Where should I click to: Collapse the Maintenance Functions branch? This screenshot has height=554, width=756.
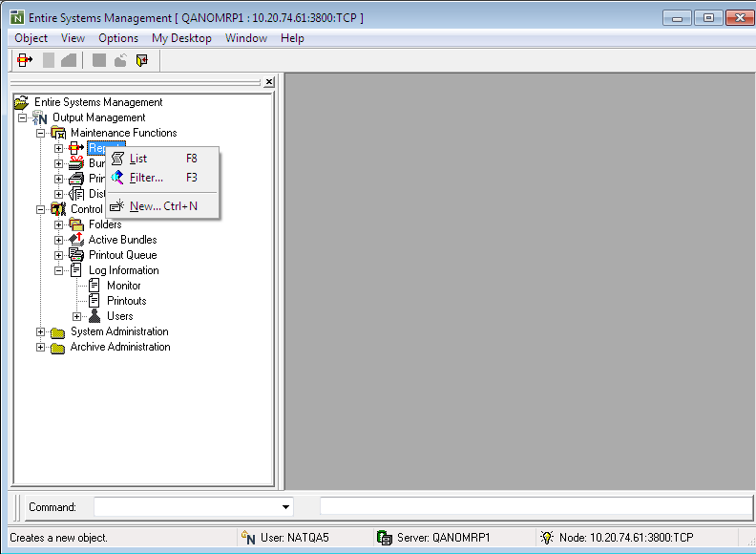click(40, 133)
